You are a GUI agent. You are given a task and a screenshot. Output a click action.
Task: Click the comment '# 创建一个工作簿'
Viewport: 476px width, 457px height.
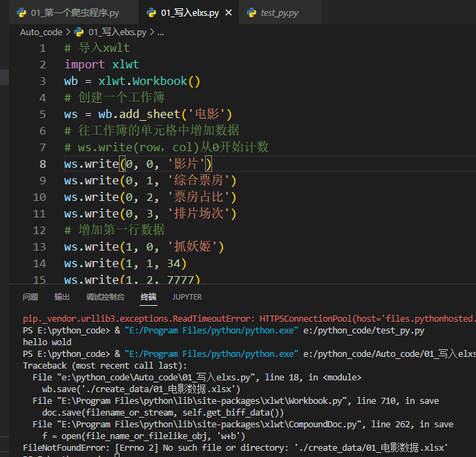point(115,97)
